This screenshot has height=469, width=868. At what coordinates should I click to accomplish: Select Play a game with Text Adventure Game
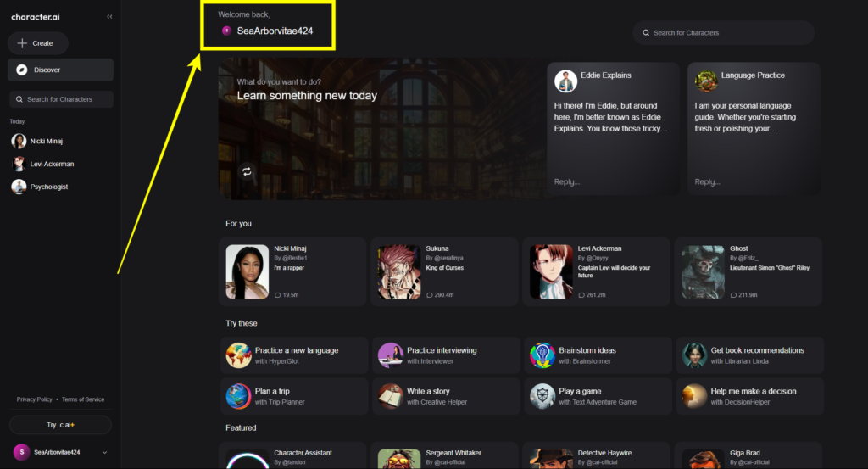pos(598,396)
